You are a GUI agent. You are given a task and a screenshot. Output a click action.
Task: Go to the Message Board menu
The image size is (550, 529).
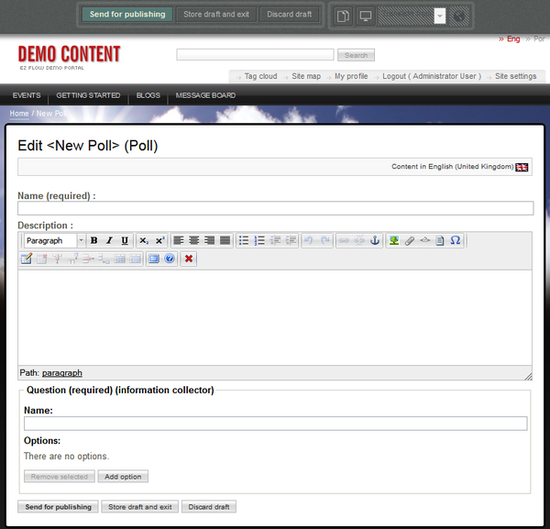(206, 95)
